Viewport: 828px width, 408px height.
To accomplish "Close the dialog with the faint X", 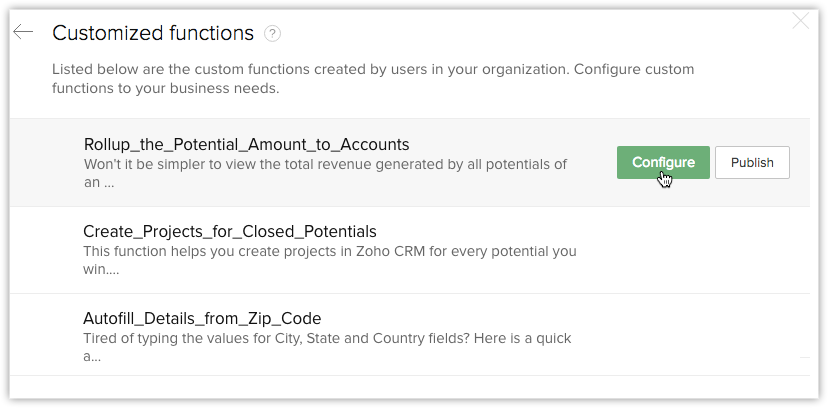I will (800, 20).
